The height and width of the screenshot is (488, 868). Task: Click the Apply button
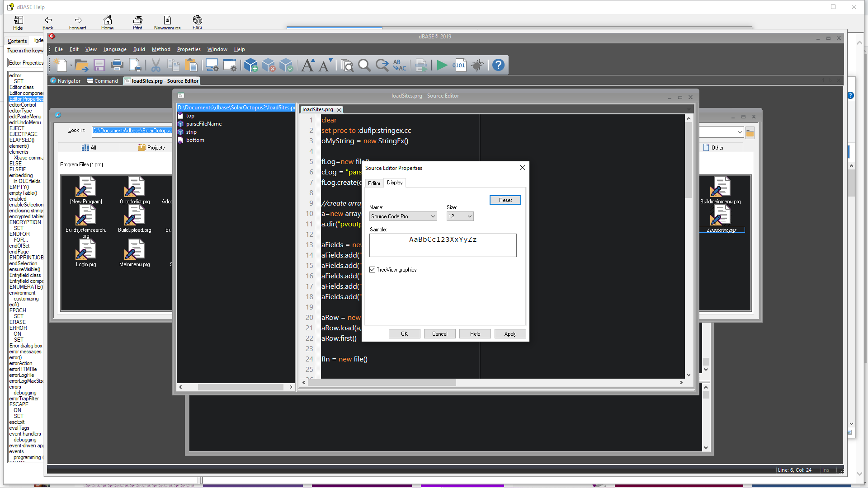[510, 334]
